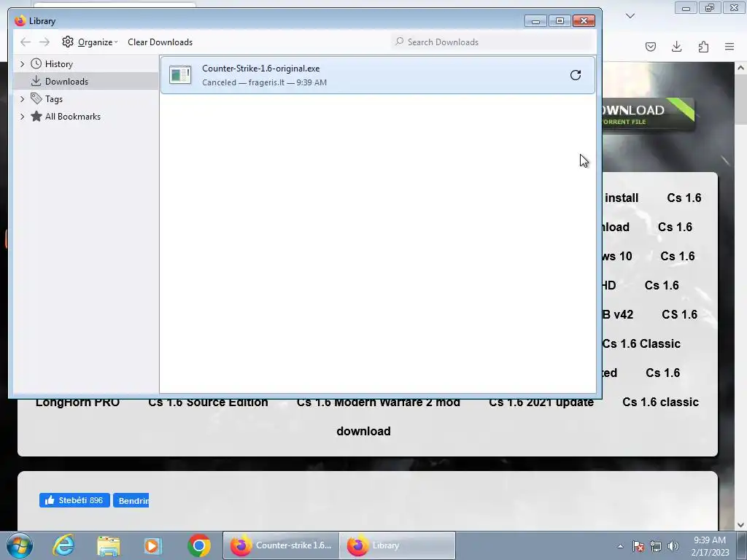Viewport: 747px width, 560px height.
Task: Open Firefox Pocket save icon
Action: tap(651, 47)
